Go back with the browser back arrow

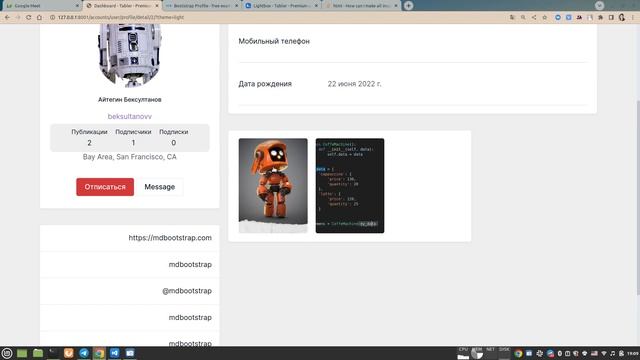pos(7,18)
